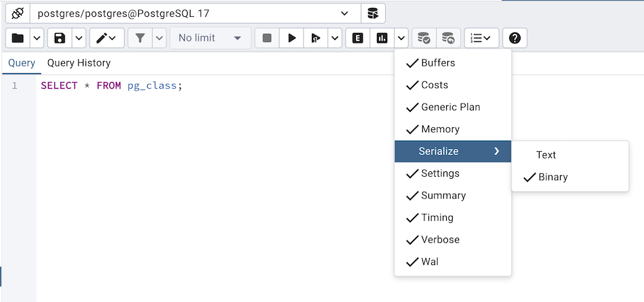Click the Commit database icon
The image size is (644, 302).
[424, 38]
